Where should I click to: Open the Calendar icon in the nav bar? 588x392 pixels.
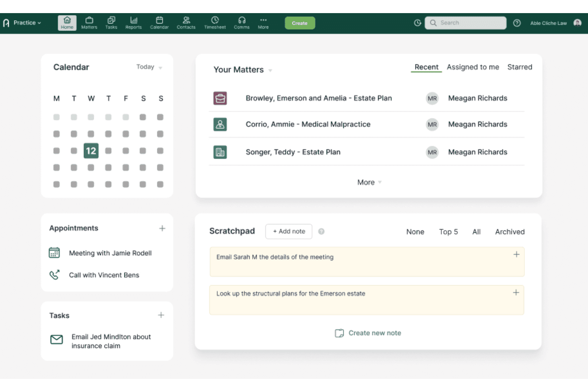click(159, 23)
